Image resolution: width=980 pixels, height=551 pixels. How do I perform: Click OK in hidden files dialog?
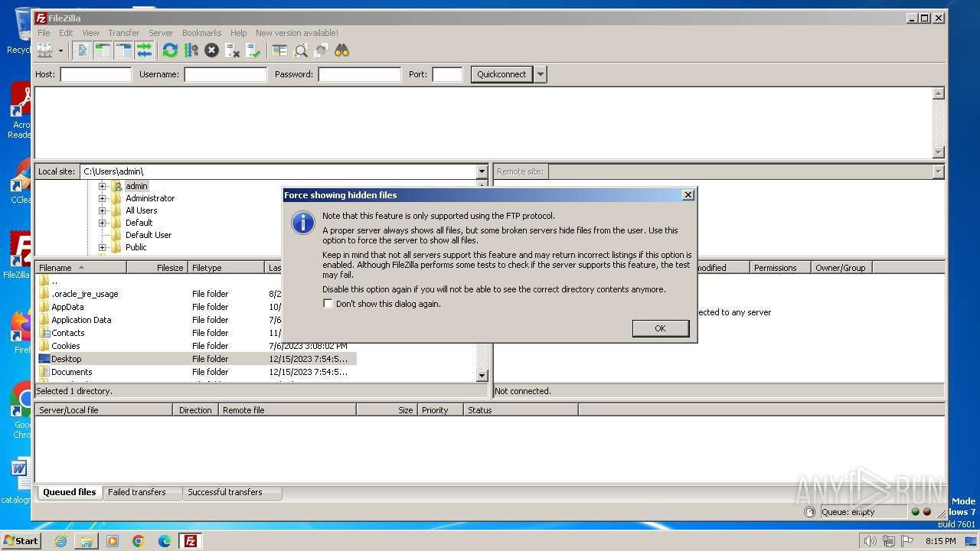(660, 328)
